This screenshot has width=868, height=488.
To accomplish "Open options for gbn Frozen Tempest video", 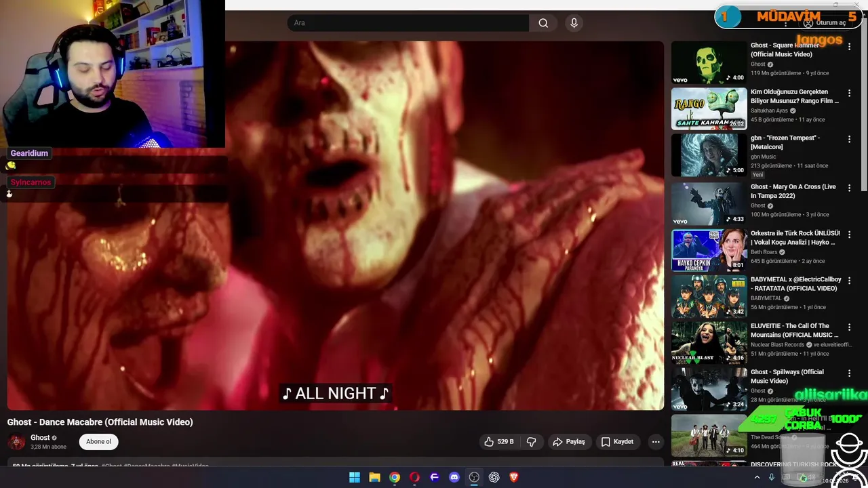I will tap(849, 139).
